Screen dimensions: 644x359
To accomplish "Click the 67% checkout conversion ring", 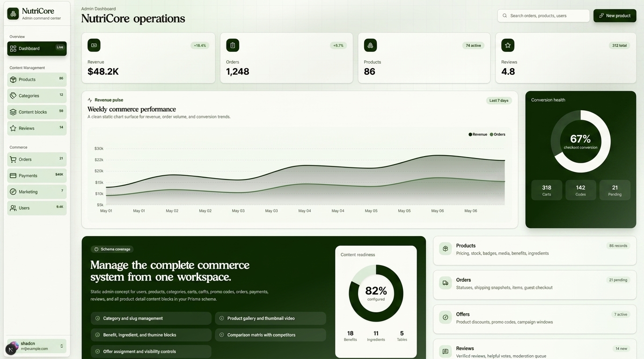I will pyautogui.click(x=580, y=142).
